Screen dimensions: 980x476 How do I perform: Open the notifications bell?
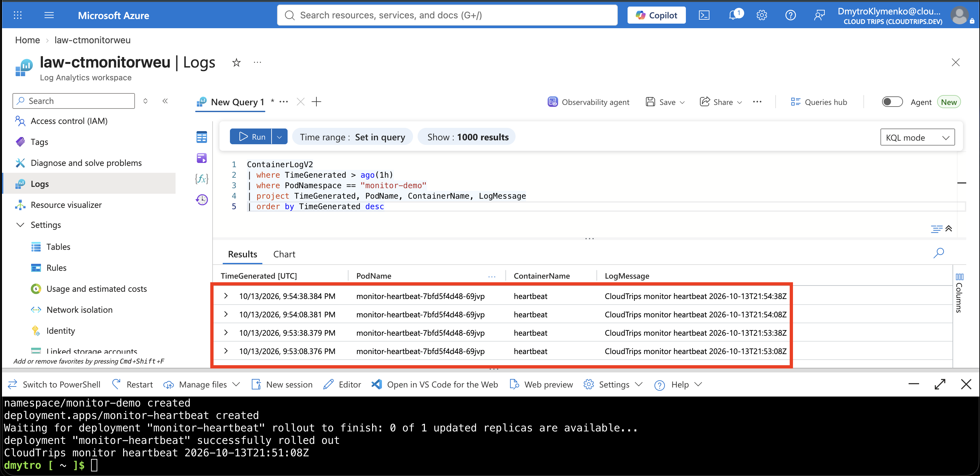734,15
